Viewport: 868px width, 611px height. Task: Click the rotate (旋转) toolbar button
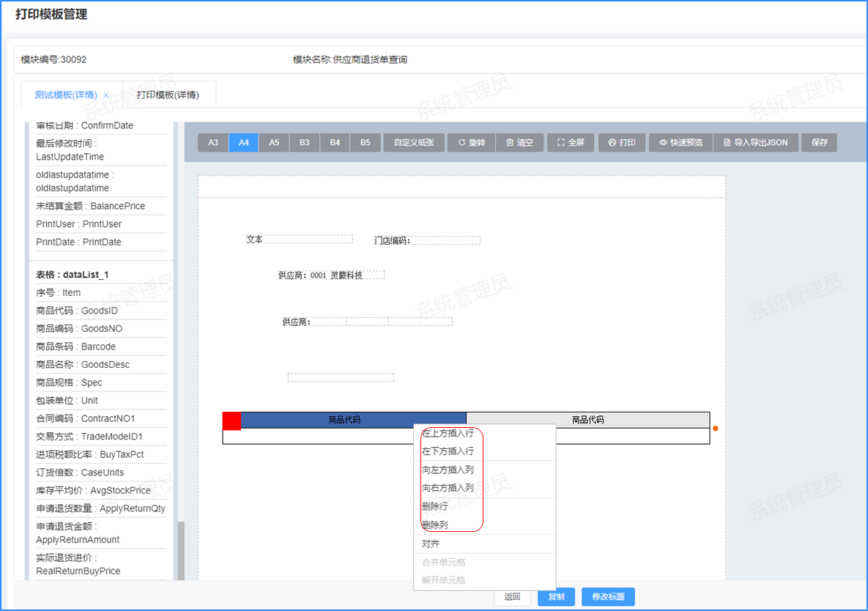471,143
